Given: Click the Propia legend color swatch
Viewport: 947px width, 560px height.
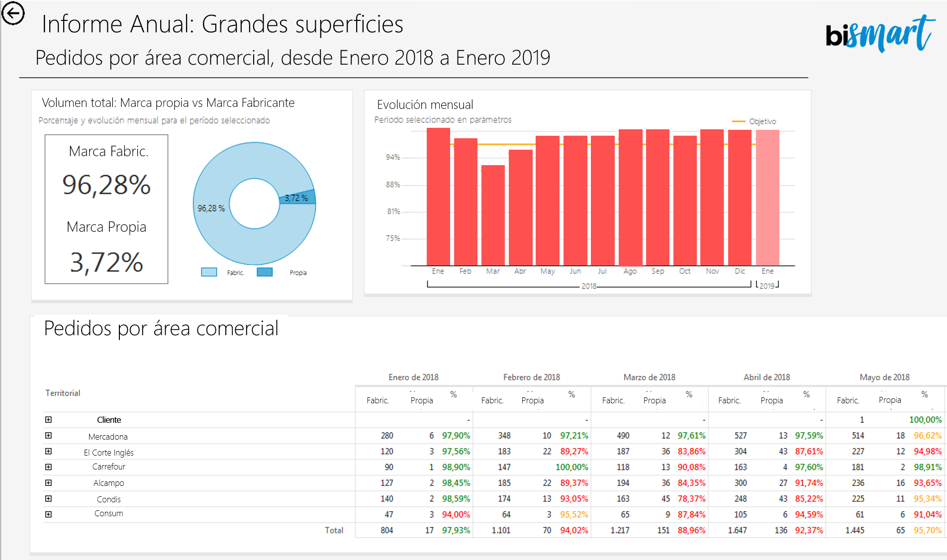Looking at the screenshot, I should 265,272.
